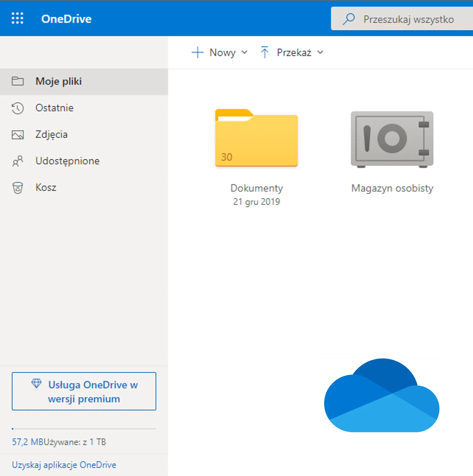Click the Moje pliki folder icon
Screen dimensions: 473x476
pos(18,81)
